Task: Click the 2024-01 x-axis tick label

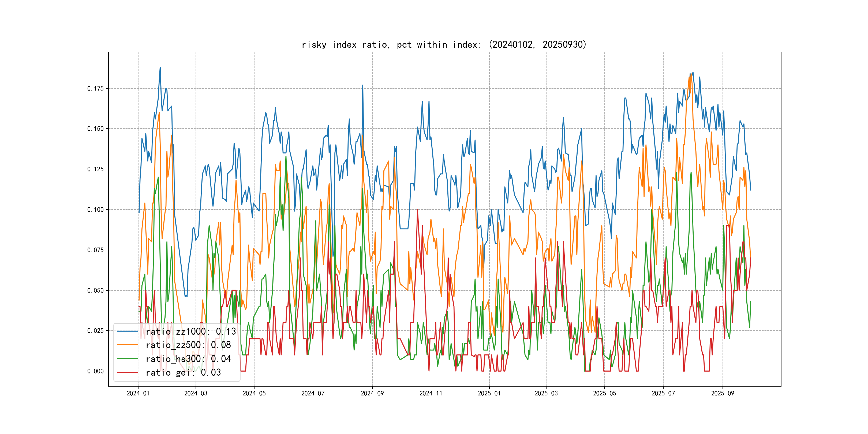Action: pos(138,393)
